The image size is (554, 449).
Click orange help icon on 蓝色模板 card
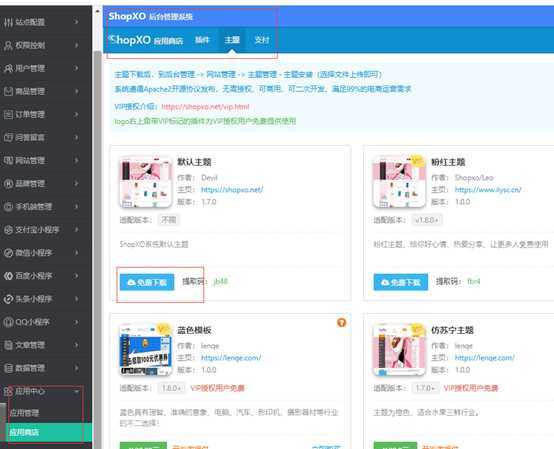341,322
